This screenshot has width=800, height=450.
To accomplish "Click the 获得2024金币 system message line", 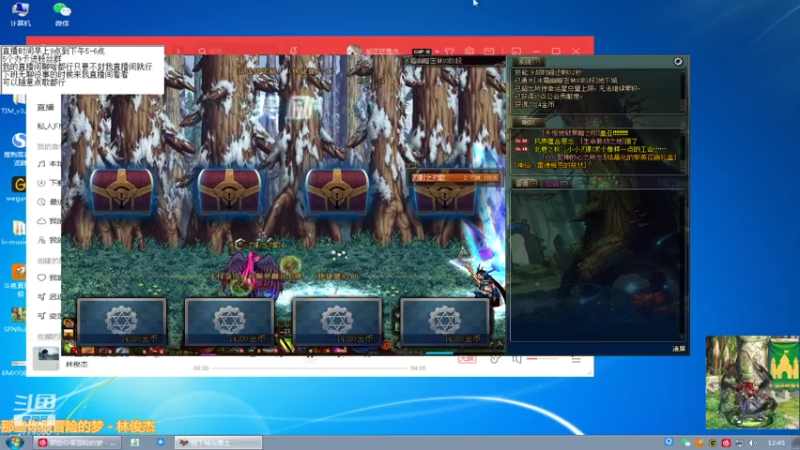I will (x=535, y=105).
